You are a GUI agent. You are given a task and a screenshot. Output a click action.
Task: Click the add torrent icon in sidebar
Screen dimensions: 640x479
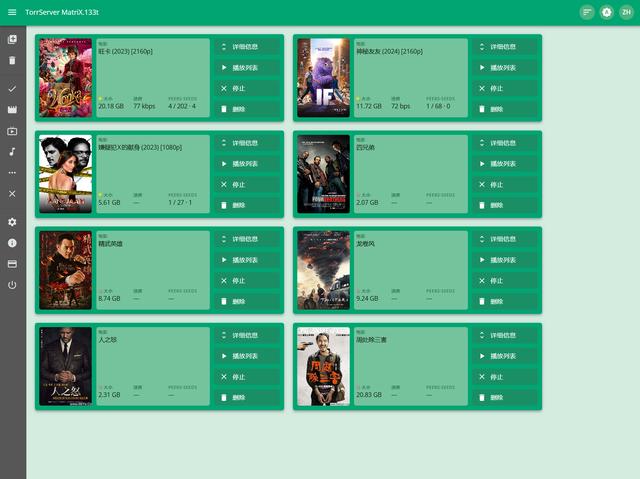tap(12, 39)
